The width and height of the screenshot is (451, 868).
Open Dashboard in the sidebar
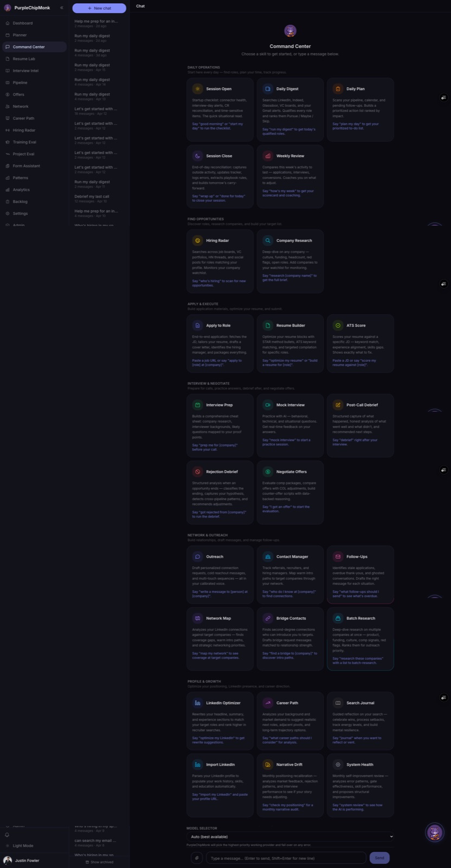(34, 23)
